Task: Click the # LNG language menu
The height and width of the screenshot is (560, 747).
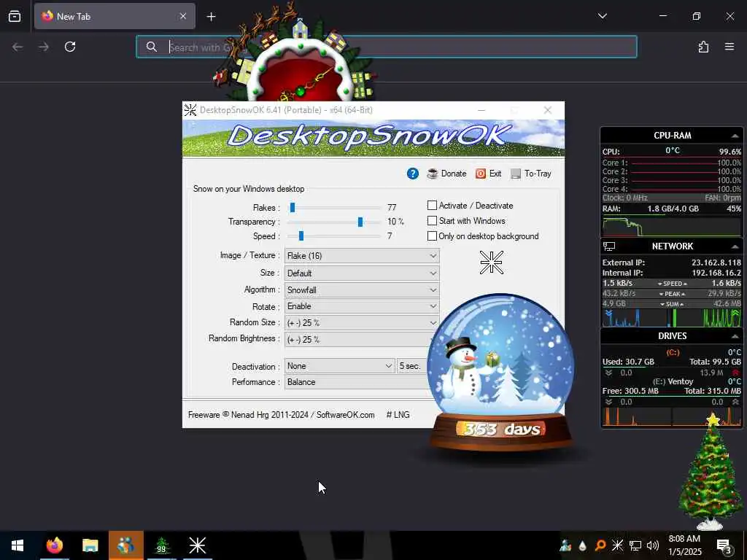Action: [398, 415]
